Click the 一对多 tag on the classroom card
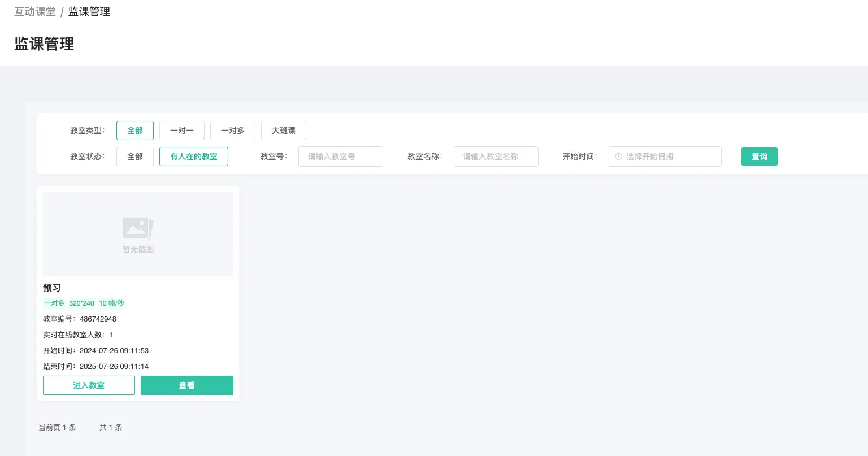The image size is (868, 456). click(54, 303)
